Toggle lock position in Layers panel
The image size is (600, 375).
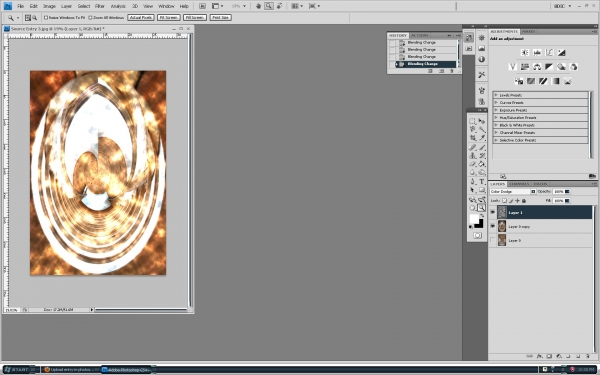click(x=517, y=201)
